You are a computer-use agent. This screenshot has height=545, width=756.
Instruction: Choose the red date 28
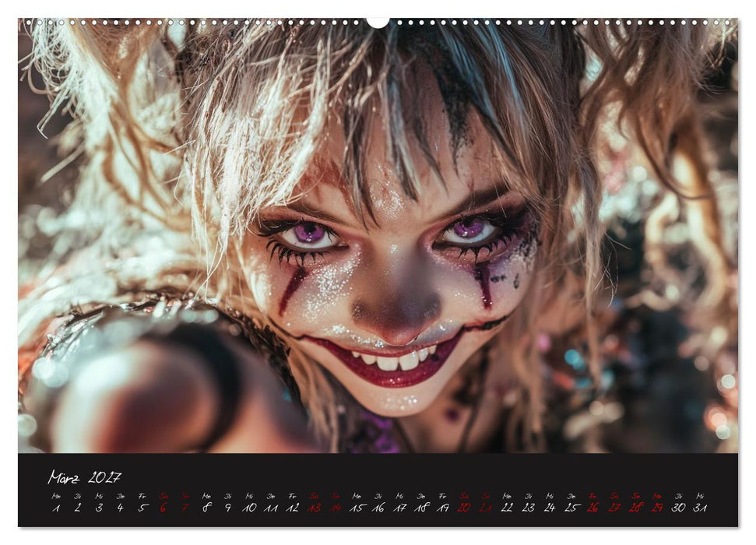tap(636, 508)
